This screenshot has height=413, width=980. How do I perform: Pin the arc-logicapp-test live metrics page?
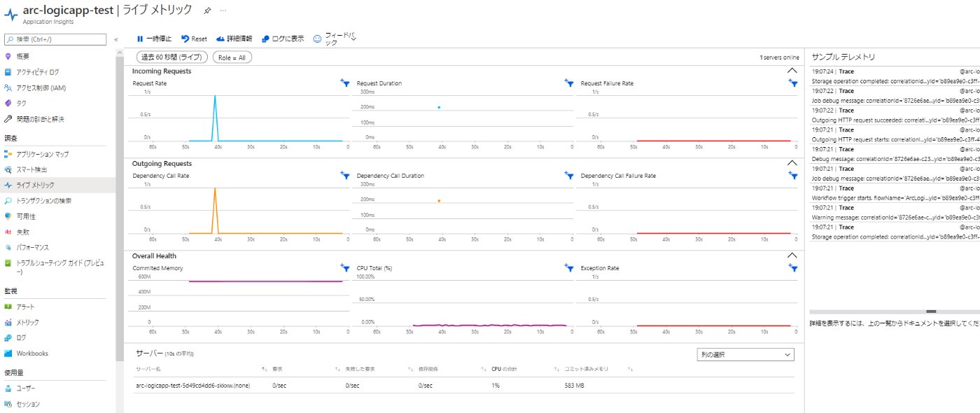coord(207,11)
